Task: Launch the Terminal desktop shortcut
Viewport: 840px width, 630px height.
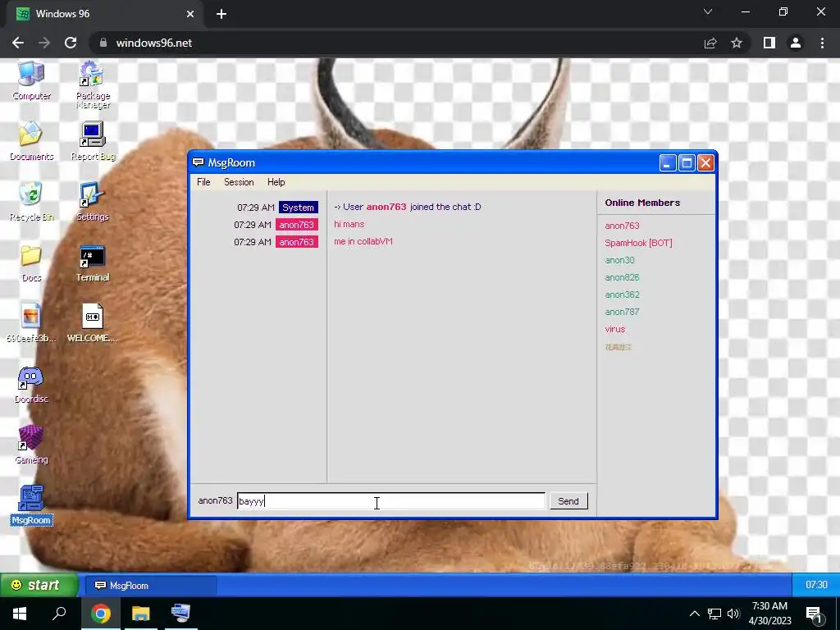Action: (93, 262)
